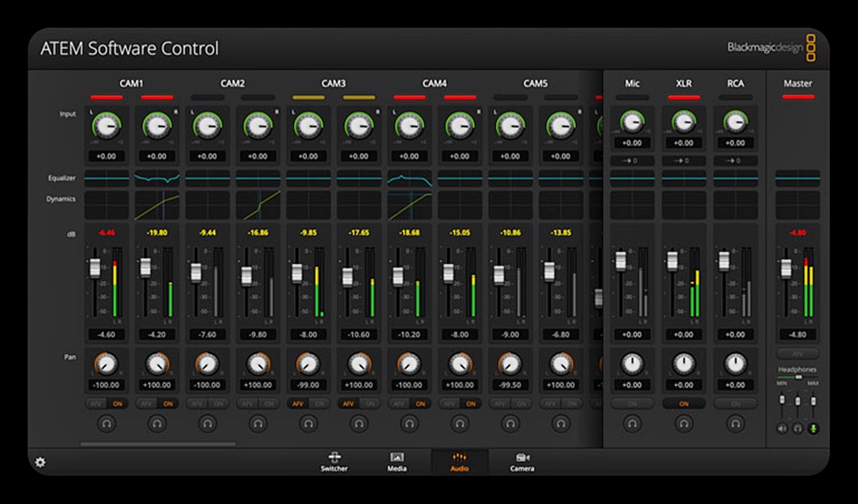Click the Master fader handle
Viewport: 858px width, 504px height.
(786, 269)
